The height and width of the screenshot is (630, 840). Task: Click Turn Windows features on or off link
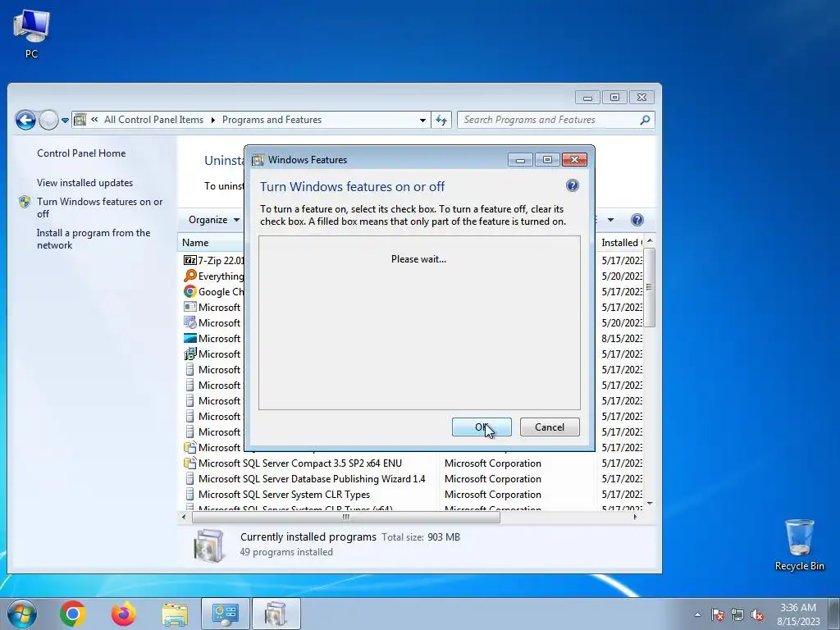(99, 208)
